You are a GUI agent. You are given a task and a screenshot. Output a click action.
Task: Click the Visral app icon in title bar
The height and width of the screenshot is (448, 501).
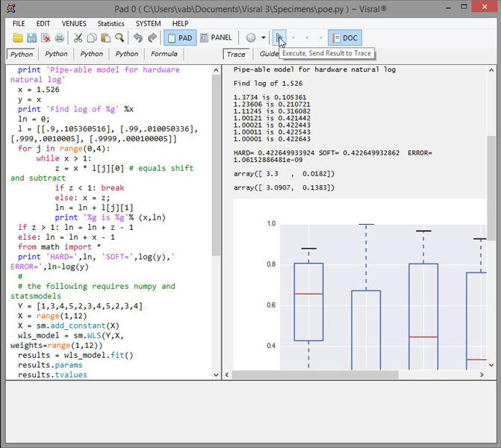tap(10, 8)
